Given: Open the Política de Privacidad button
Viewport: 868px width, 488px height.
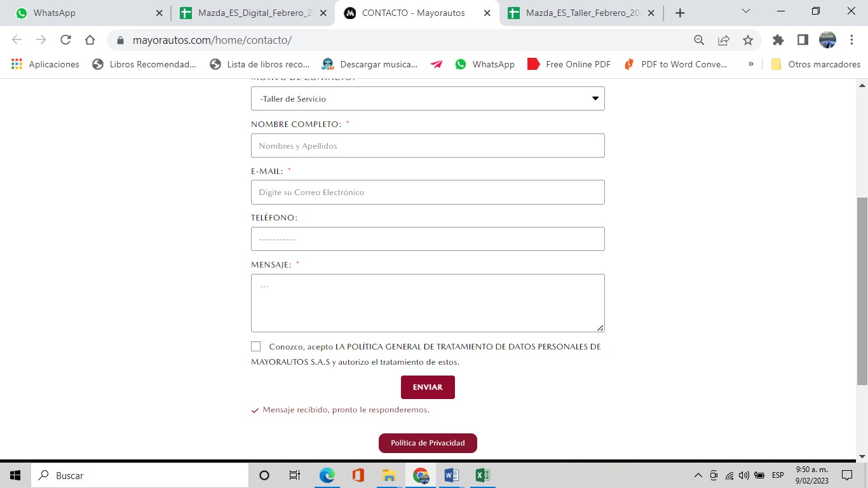Looking at the screenshot, I should click(x=428, y=443).
